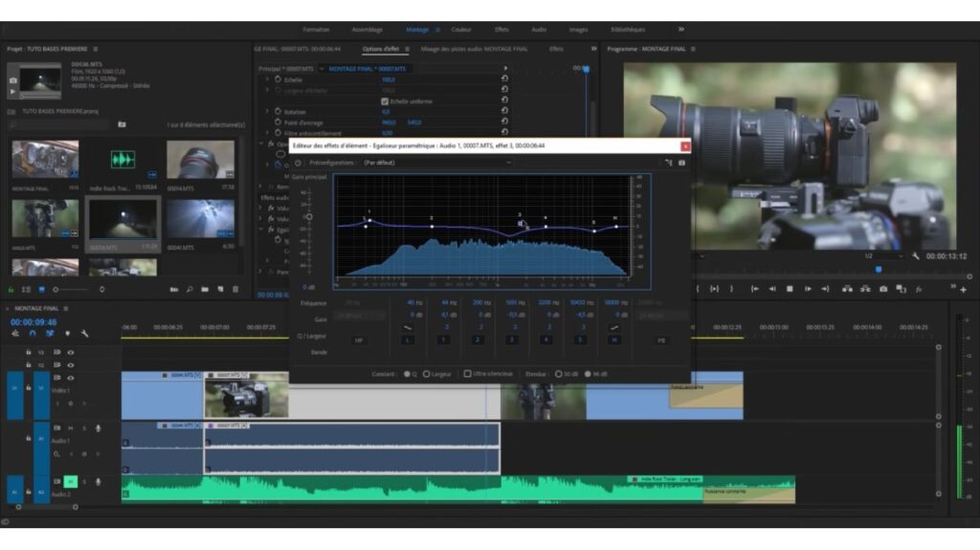
Task: Switch to the Montage workspace tab
Action: [x=417, y=30]
